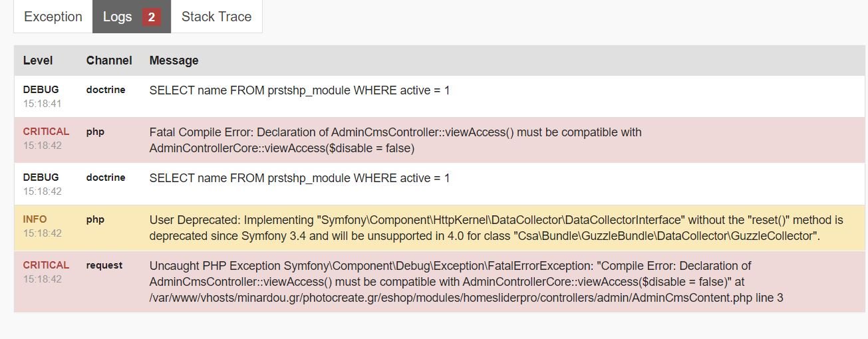
Task: Switch to the Exception tab
Action: (x=53, y=17)
